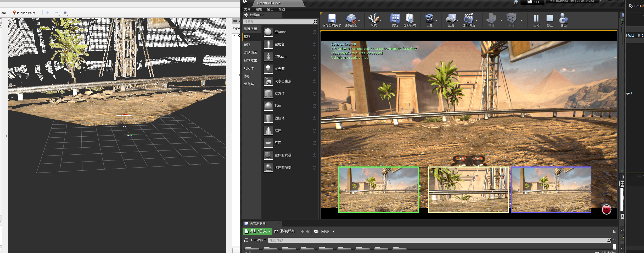Screen dimensions: 644x253
Task: Select the All Classes (所有类) category
Action: tap(249, 84)
